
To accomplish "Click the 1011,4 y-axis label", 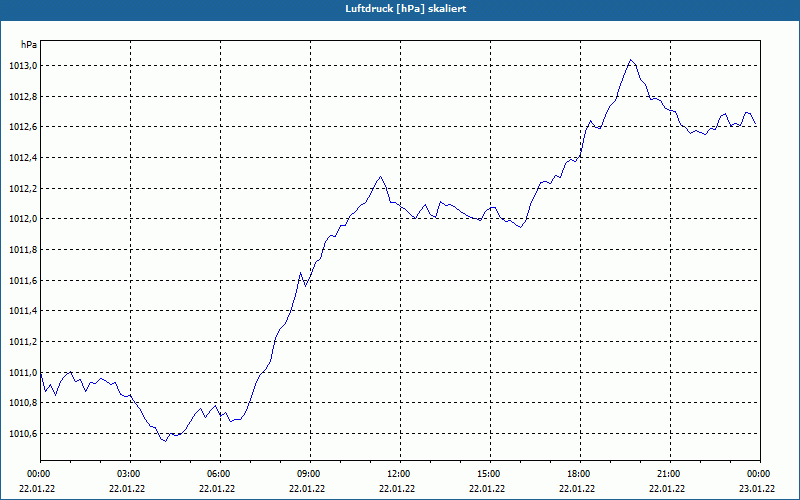I will tap(23, 311).
